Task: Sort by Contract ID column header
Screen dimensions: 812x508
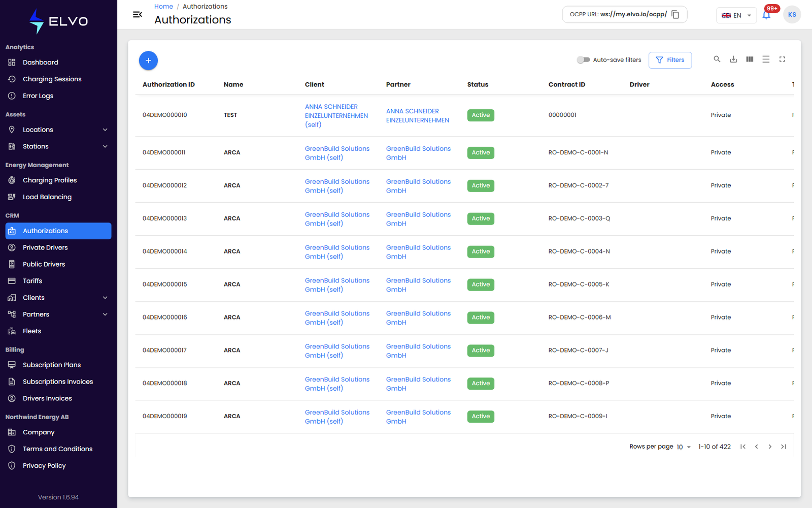Action: 566,84
